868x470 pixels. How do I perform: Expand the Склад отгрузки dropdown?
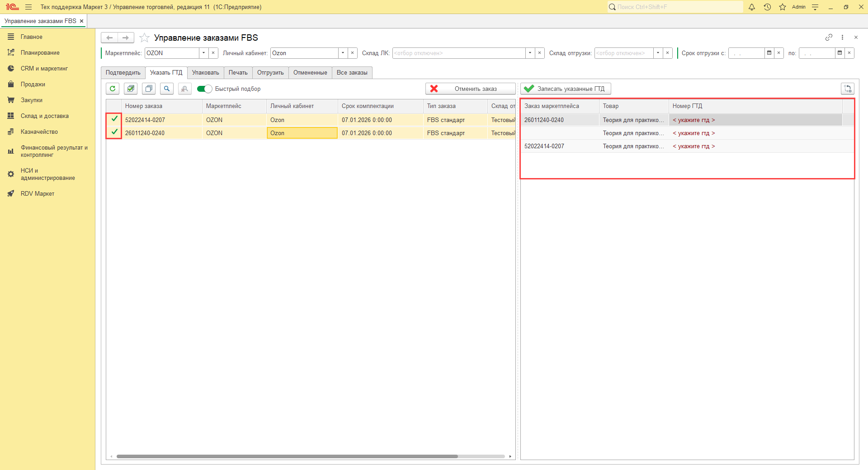[658, 53]
